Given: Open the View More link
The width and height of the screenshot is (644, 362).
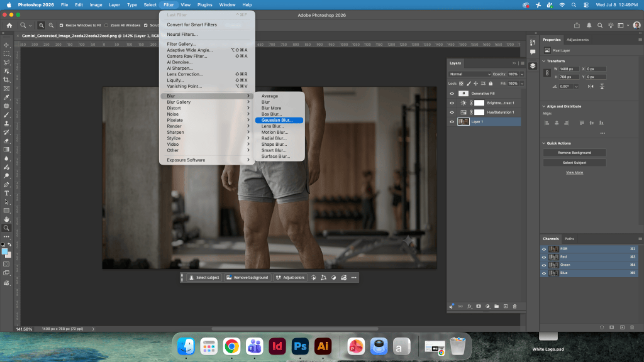Looking at the screenshot, I should pos(574,173).
